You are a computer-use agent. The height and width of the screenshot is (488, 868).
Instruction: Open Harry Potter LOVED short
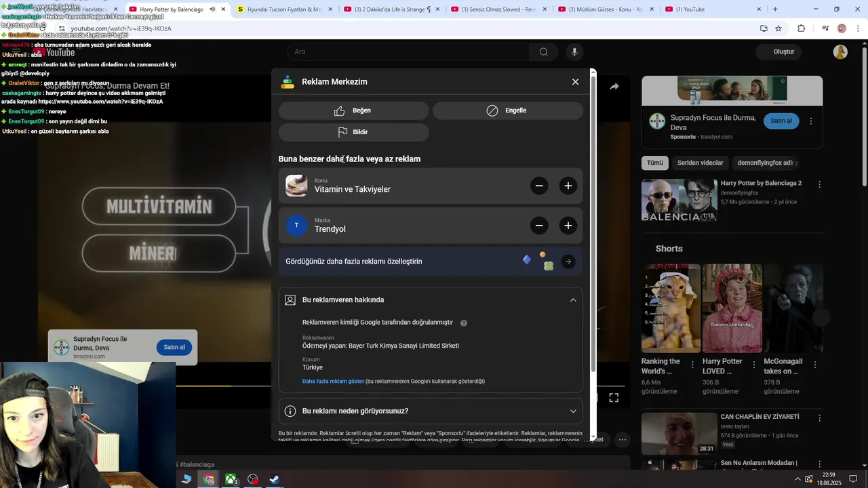click(732, 308)
